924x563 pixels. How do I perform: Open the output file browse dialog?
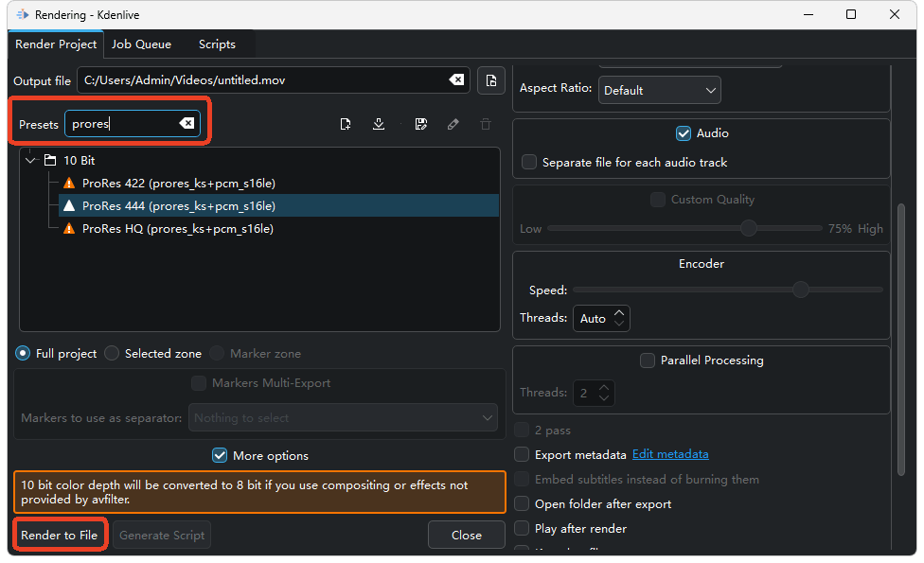click(490, 80)
